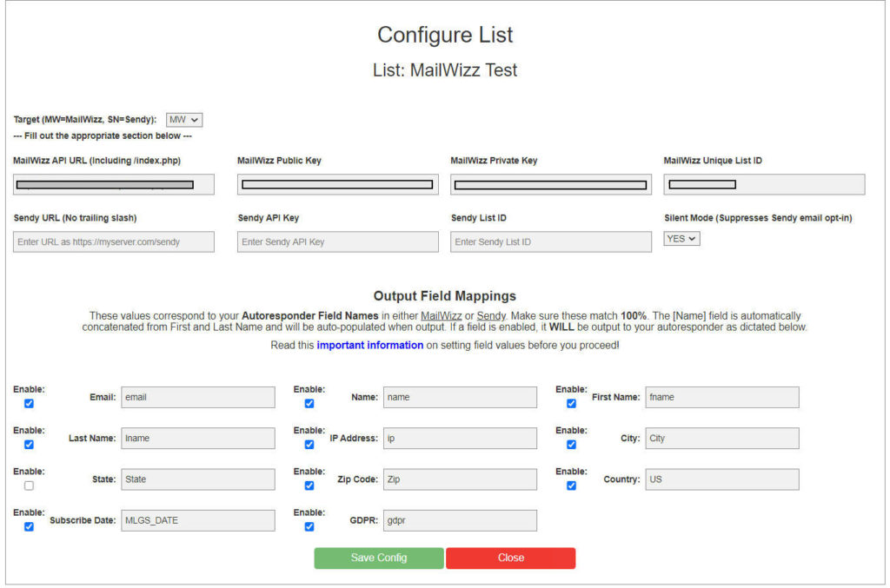Open the Silent Mode YES dropdown

pyautogui.click(x=681, y=239)
